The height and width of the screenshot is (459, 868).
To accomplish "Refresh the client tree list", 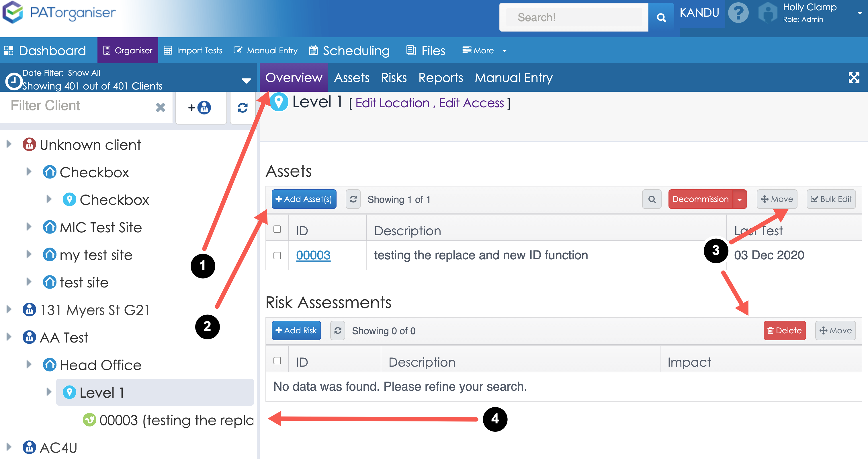I will [242, 108].
